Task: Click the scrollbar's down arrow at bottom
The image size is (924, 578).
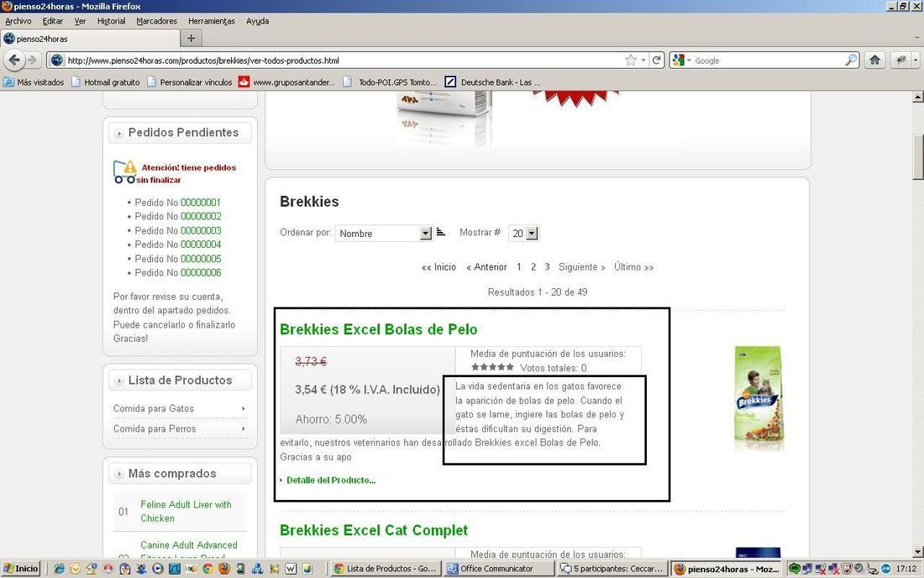Action: [x=917, y=552]
